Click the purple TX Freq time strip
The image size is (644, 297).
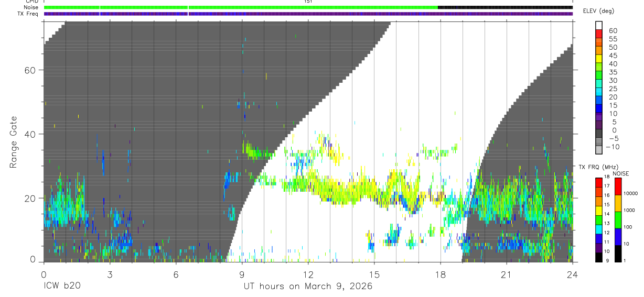308,14
